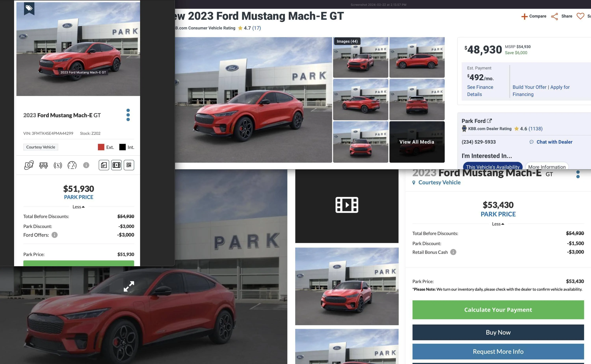591x364 pixels.
Task: Click the map pin icon beside Courtesy Vehicle
Action: tap(414, 183)
